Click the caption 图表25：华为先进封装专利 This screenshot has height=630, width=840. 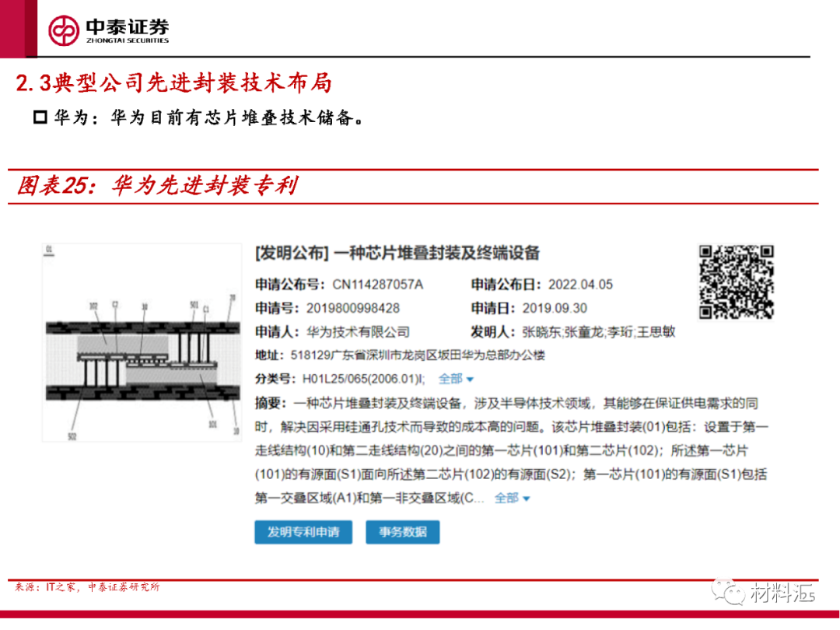[x=157, y=185]
